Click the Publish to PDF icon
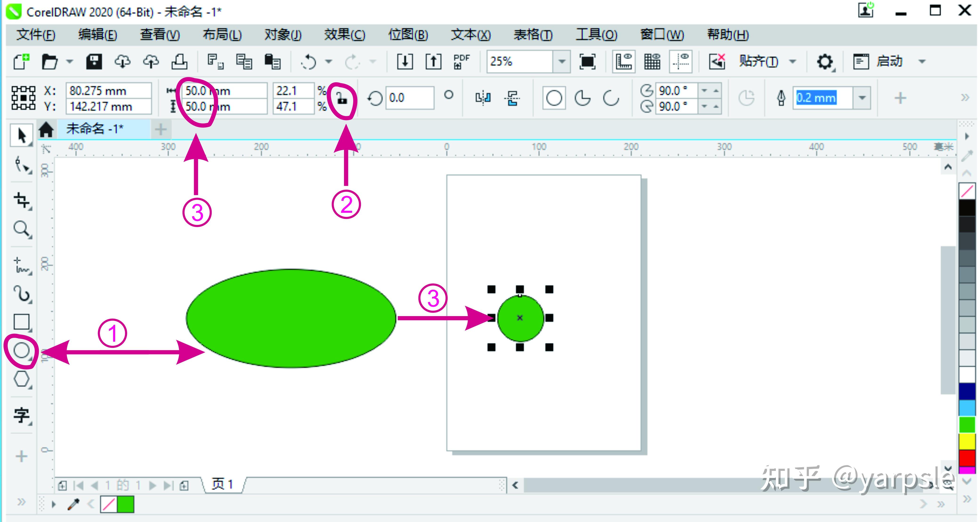The image size is (980, 522). 462,62
